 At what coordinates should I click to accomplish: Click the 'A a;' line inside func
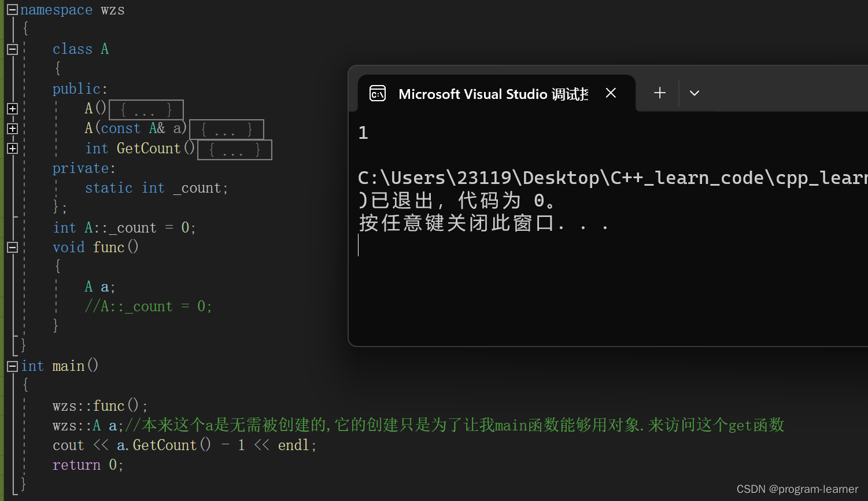(x=100, y=287)
